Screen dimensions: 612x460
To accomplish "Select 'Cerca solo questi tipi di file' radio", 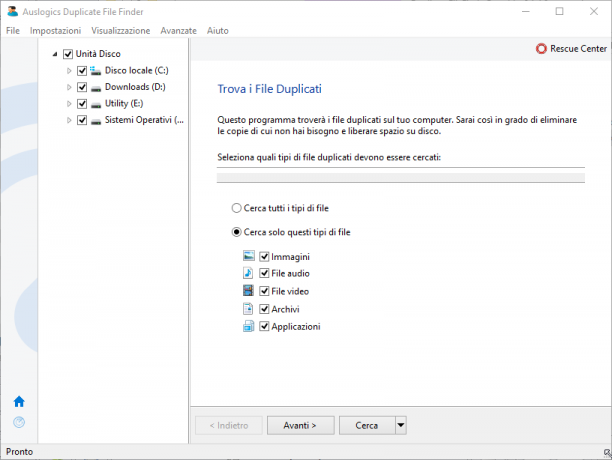I will tap(237, 232).
